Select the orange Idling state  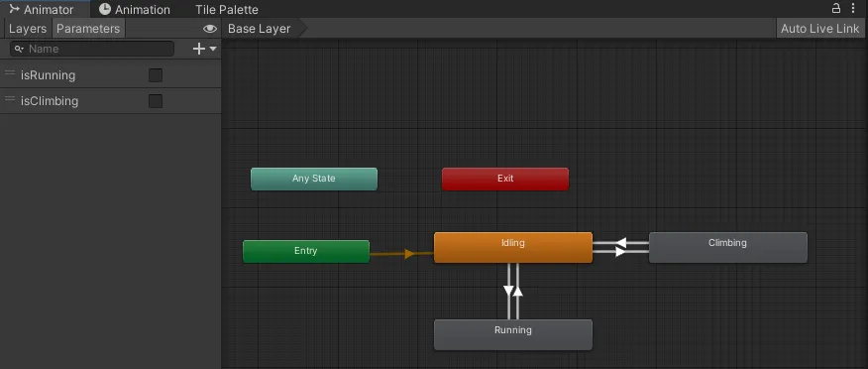click(x=513, y=247)
